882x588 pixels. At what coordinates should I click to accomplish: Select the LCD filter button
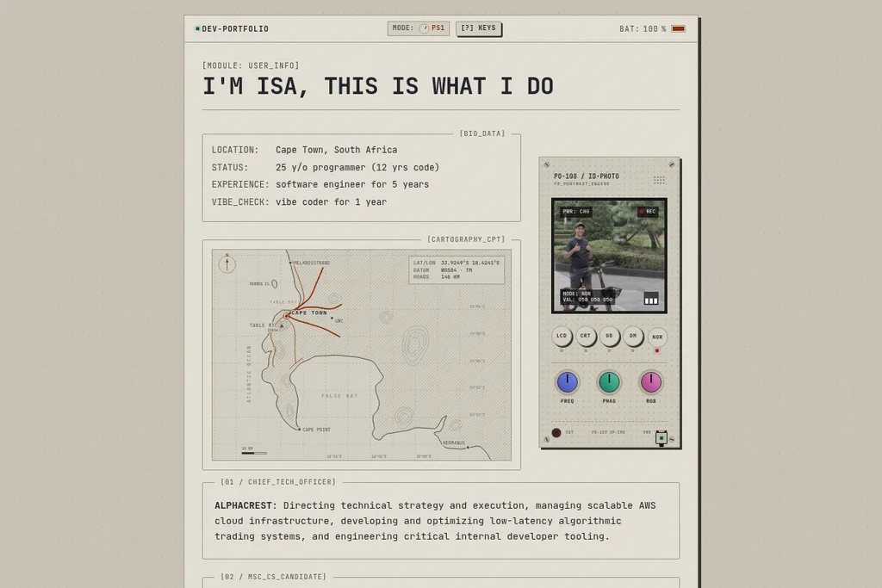pyautogui.click(x=562, y=336)
